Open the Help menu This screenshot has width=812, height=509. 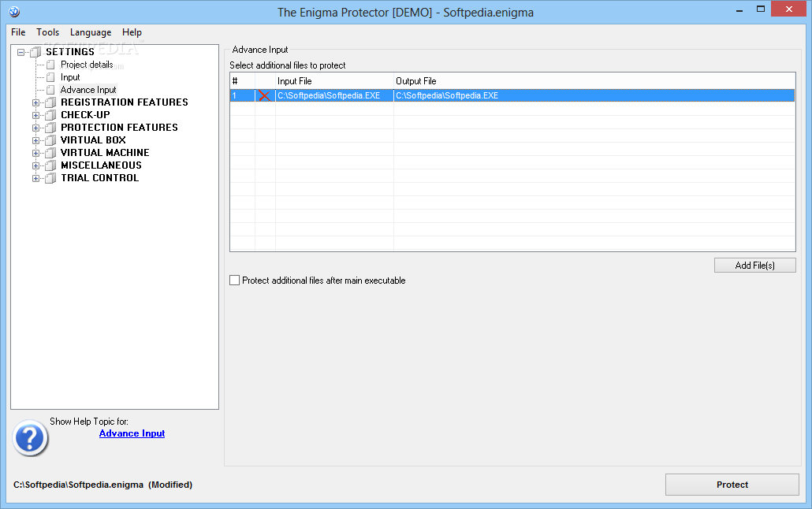click(x=132, y=32)
